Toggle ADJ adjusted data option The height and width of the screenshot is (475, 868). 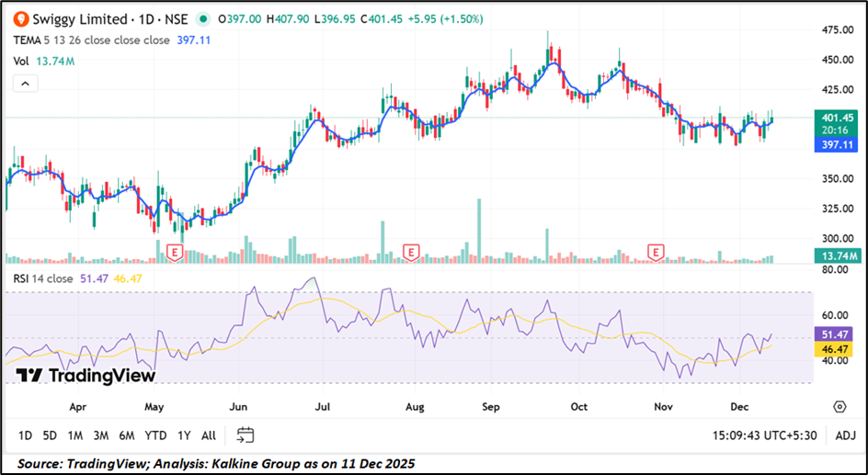(844, 435)
